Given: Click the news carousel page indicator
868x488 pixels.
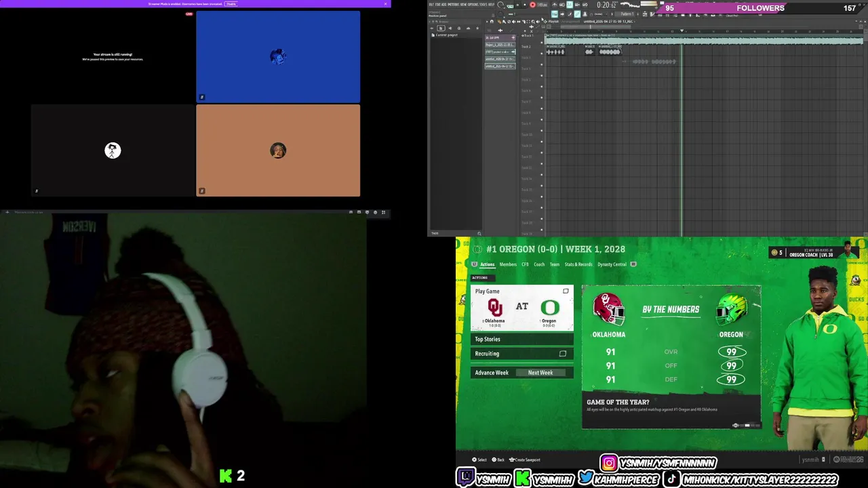Looking at the screenshot, I should [x=747, y=426].
